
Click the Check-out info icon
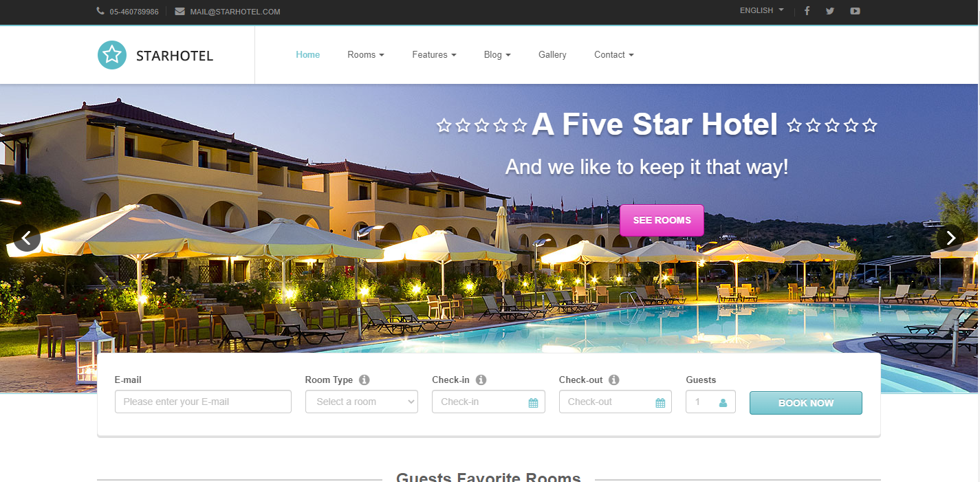click(x=614, y=380)
